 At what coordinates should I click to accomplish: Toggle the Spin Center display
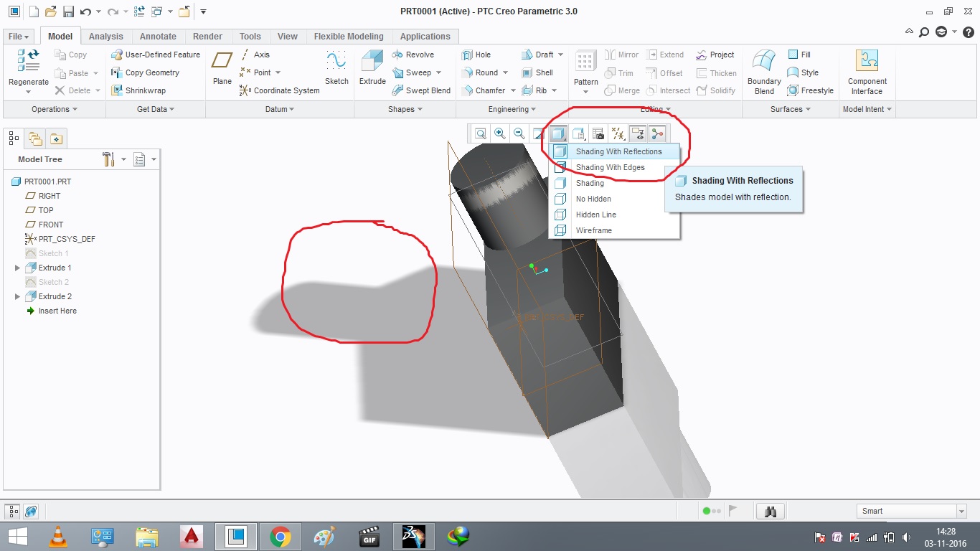point(657,133)
